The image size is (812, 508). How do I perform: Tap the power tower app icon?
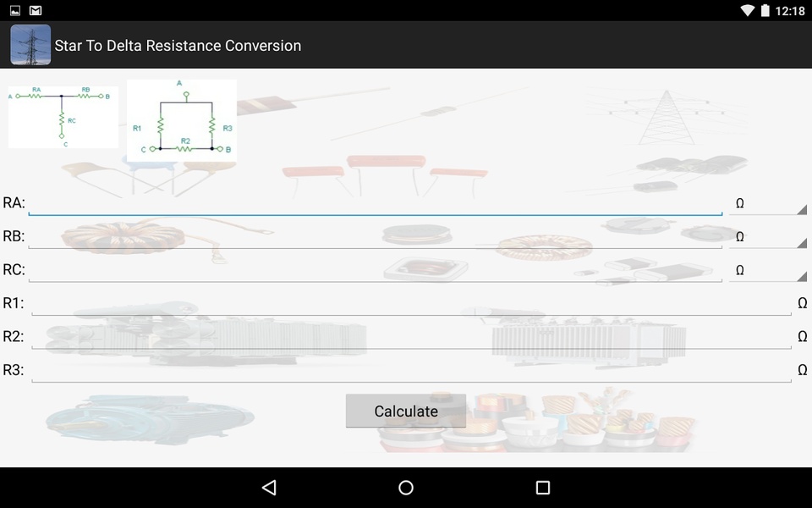coord(30,45)
